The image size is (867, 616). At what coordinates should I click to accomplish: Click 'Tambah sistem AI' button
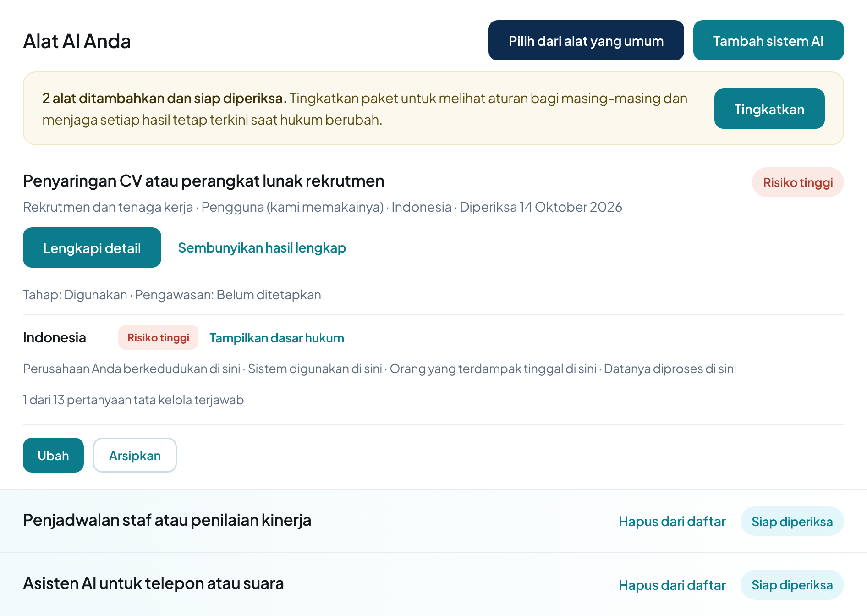(768, 40)
